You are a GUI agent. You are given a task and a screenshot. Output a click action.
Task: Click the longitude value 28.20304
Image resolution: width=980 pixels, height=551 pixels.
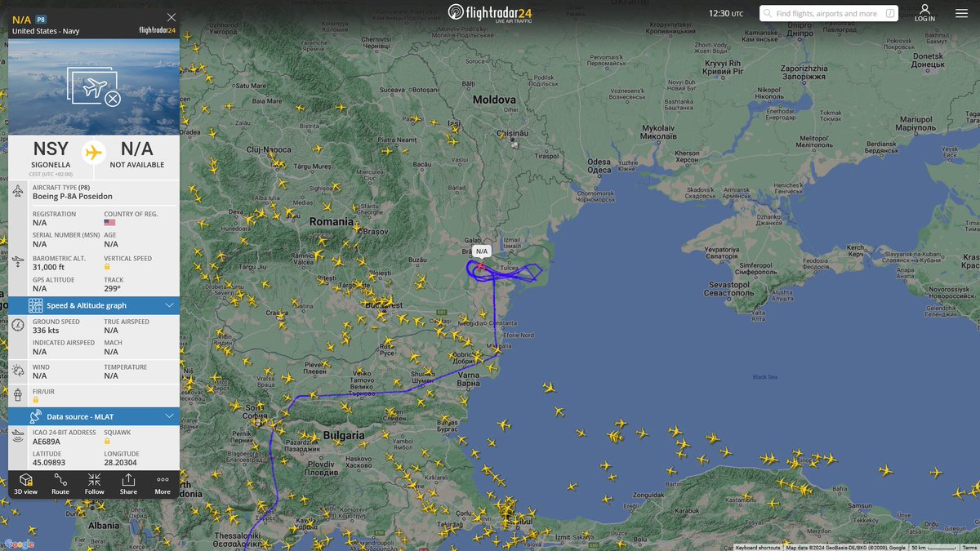click(x=121, y=463)
